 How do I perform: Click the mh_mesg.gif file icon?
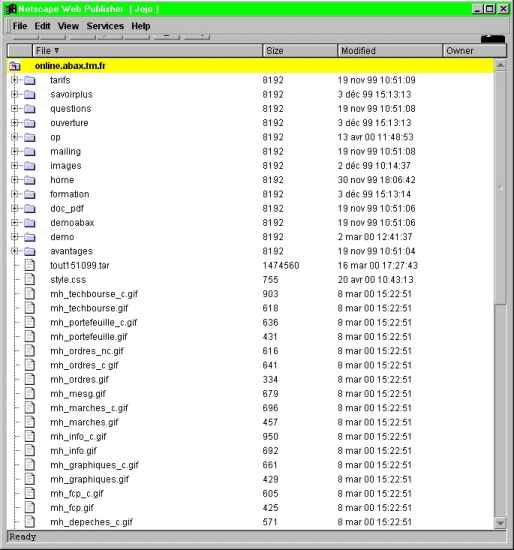(30, 394)
